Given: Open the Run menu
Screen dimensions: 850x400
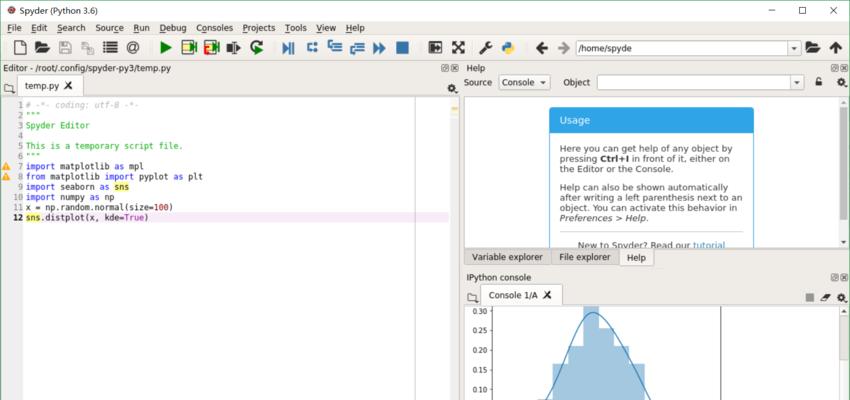Looking at the screenshot, I should (141, 28).
